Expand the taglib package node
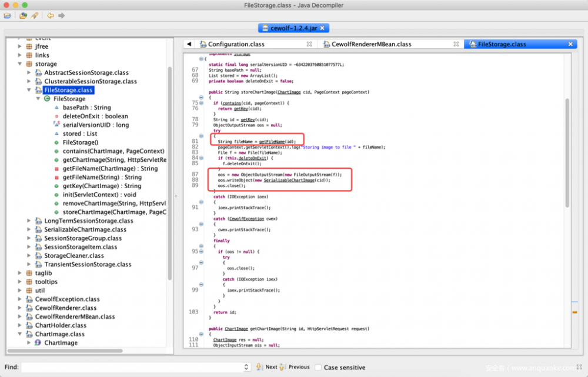Viewport: 588px width, 377px height. [x=20, y=273]
